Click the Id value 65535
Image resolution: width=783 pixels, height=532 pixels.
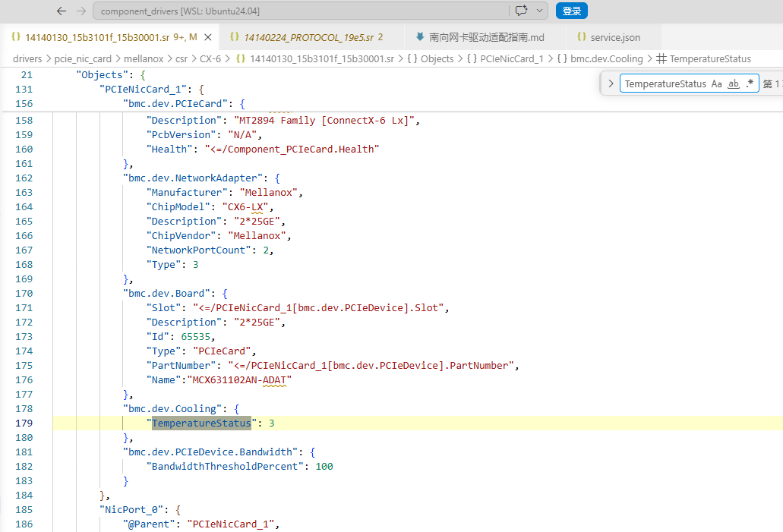195,337
